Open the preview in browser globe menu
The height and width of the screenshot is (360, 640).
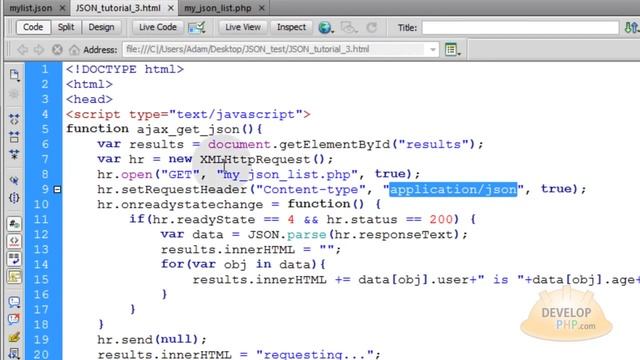326,27
